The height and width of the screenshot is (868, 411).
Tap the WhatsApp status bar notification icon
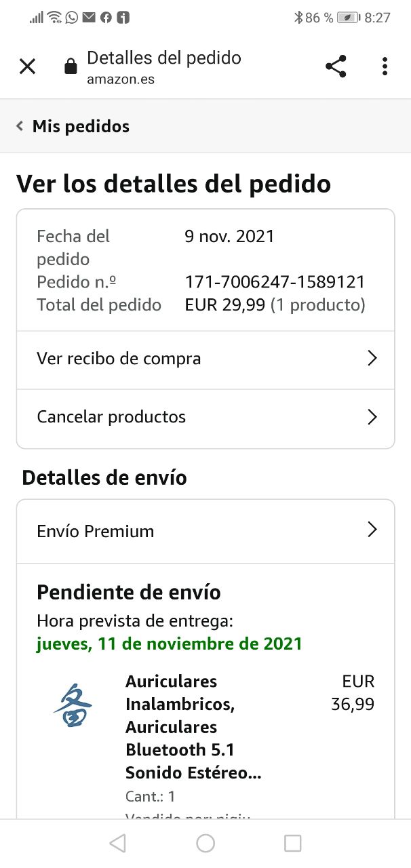click(x=72, y=18)
